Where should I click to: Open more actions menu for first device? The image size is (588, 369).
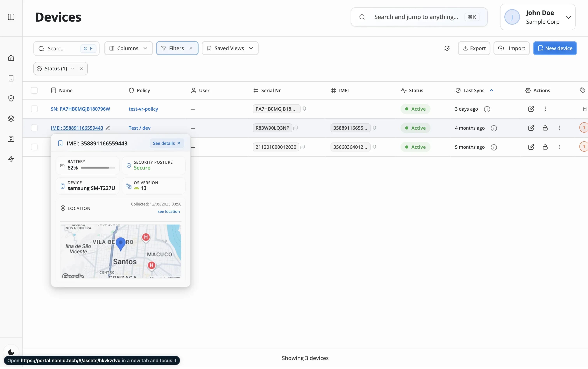pos(545,109)
